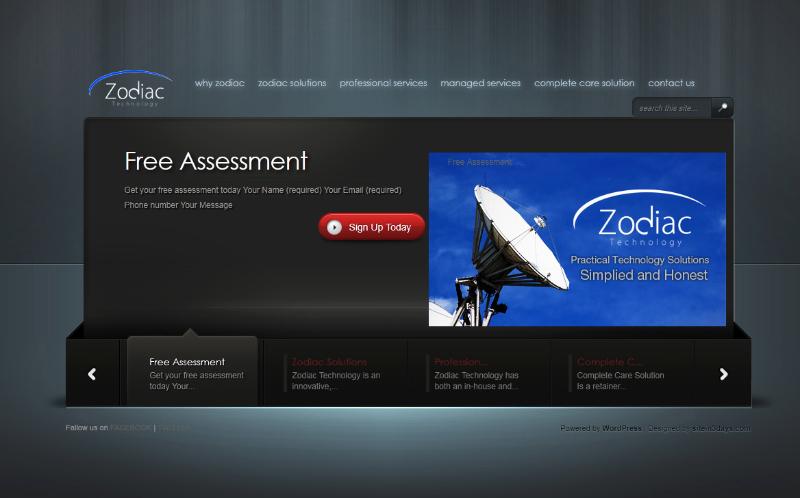
Task: Click 'Complete Care Solution is a retainer' text
Action: pyautogui.click(x=620, y=381)
